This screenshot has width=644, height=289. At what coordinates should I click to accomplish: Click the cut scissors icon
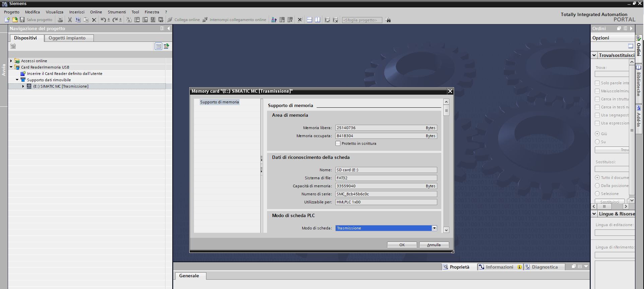(70, 20)
